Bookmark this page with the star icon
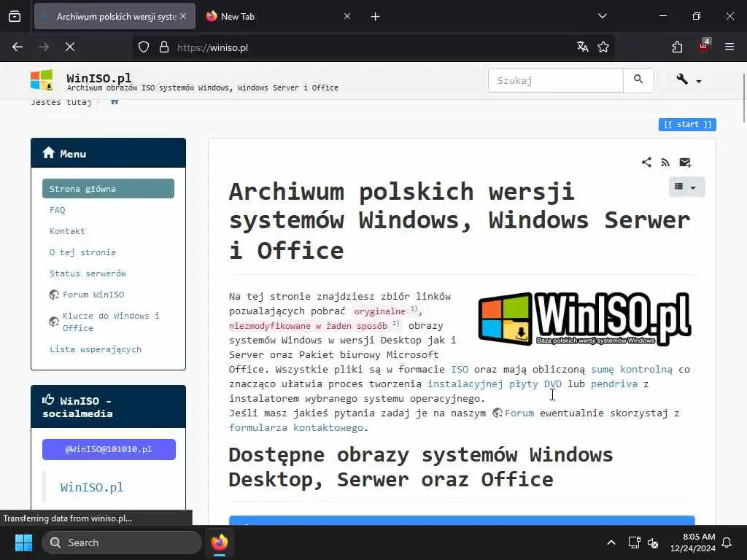747x560 pixels. point(603,47)
